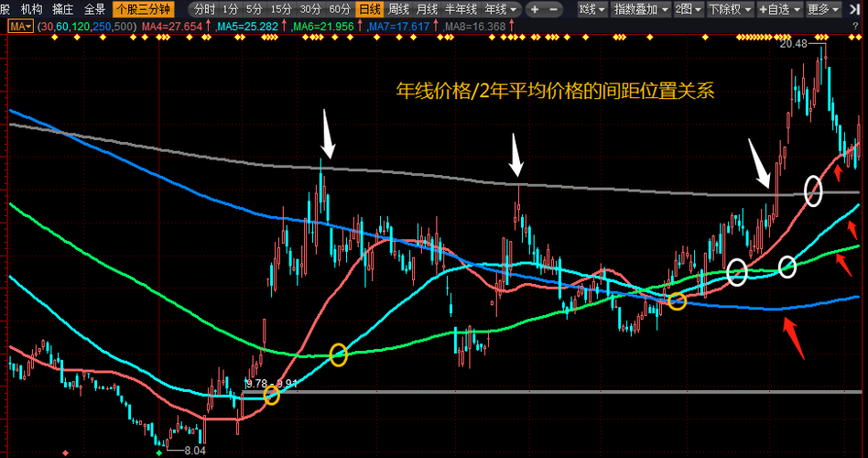Click the MA5=25.282 value label
Screen dimensions: 868x458
tap(247, 27)
